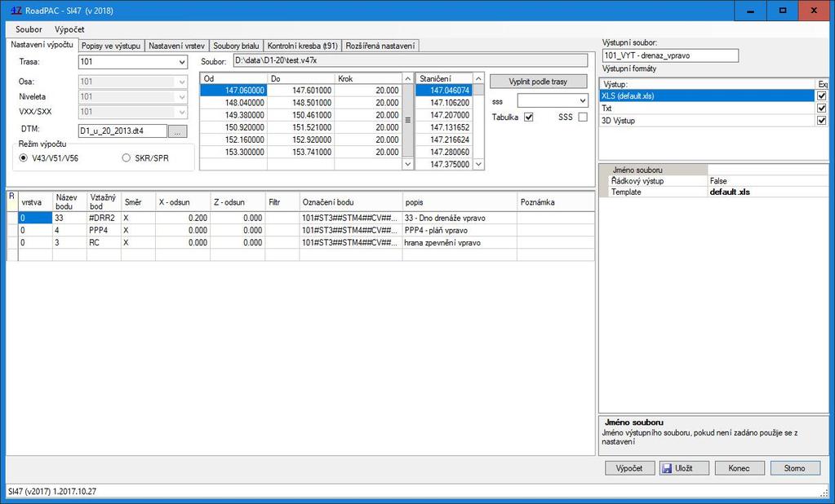The width and height of the screenshot is (835, 504).
Task: Click the Staničení list scroll-down arrow
Action: [x=478, y=165]
